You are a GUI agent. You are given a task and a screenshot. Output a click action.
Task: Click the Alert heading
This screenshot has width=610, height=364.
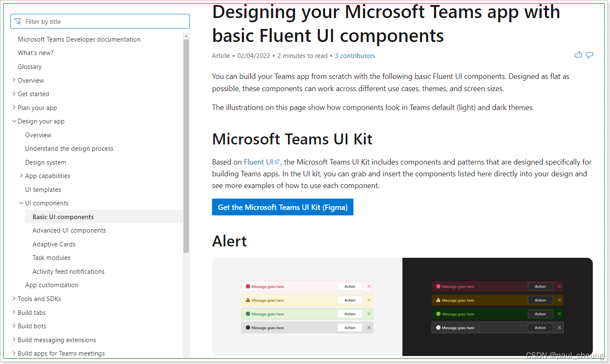tap(229, 241)
